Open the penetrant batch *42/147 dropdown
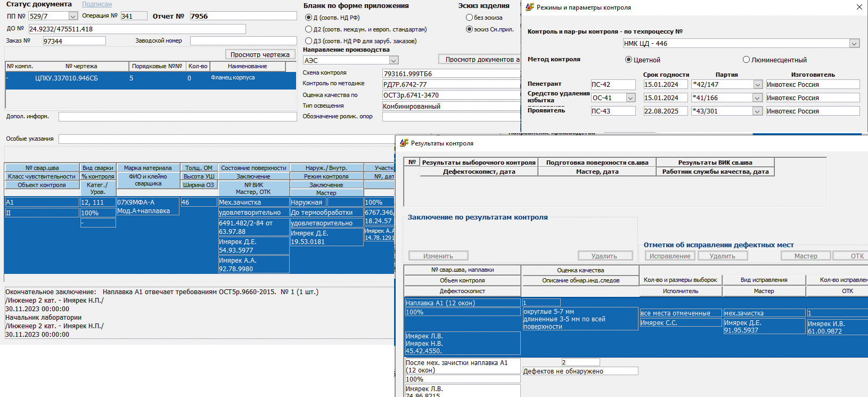Image resolution: width=868 pixels, height=397 pixels. click(757, 85)
